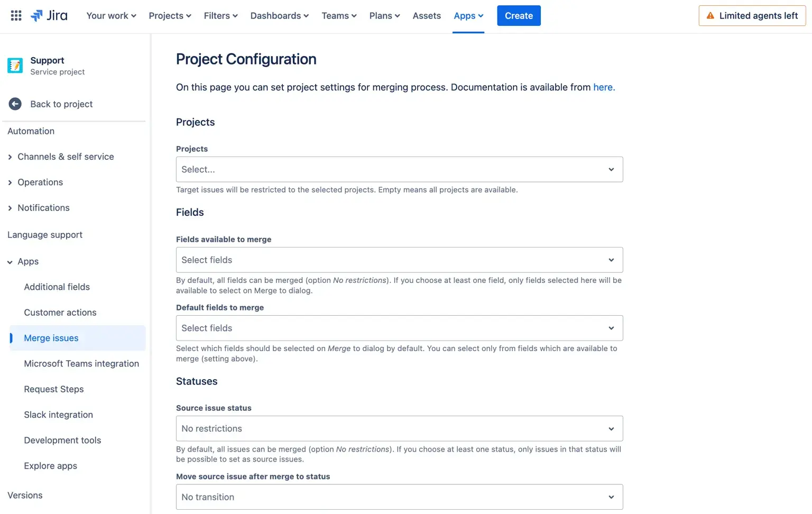Click the warning icon beside Limited agents left
Screen dimensions: 812x514
coord(710,16)
